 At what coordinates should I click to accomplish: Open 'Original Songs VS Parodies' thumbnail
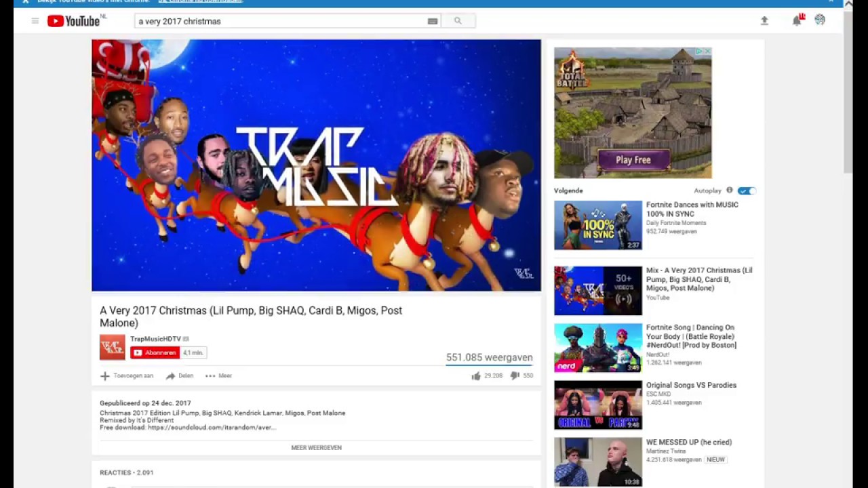598,405
